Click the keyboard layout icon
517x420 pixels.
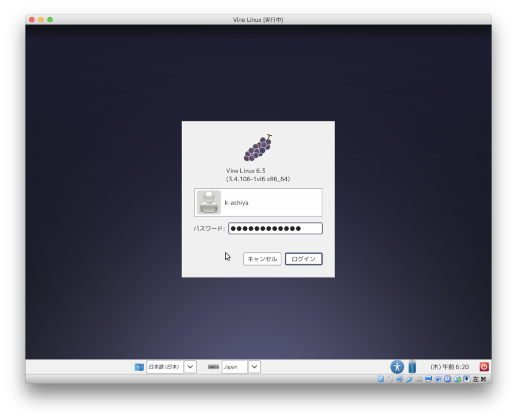coord(214,367)
